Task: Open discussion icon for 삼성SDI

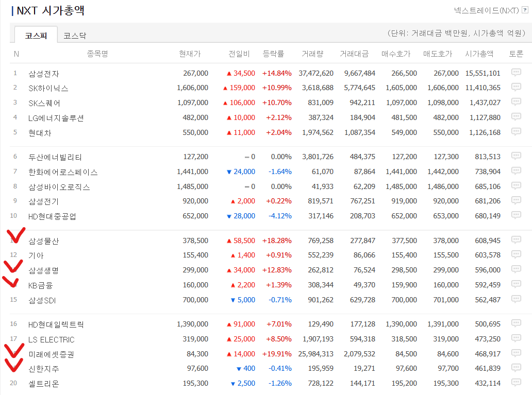Action: coord(516,299)
